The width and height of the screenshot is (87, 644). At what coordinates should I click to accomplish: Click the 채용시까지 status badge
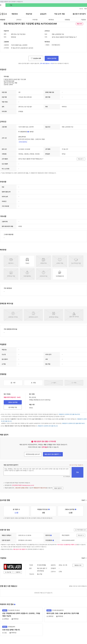click(79, 24)
